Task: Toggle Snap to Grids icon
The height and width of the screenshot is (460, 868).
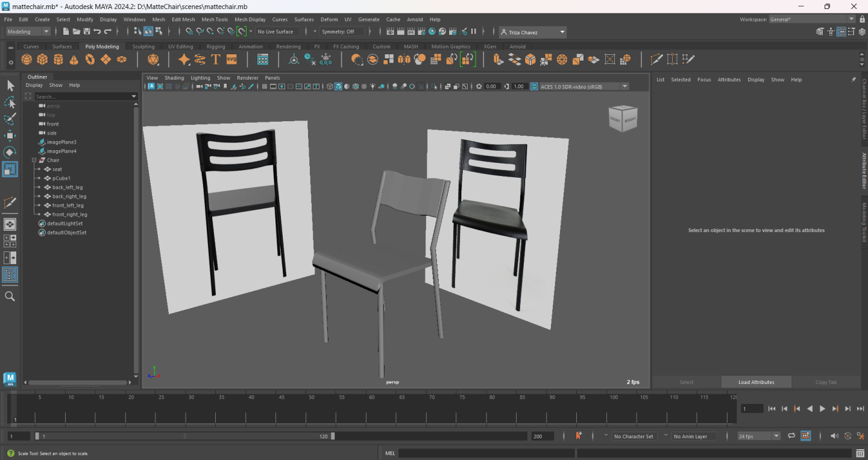Action: point(189,31)
